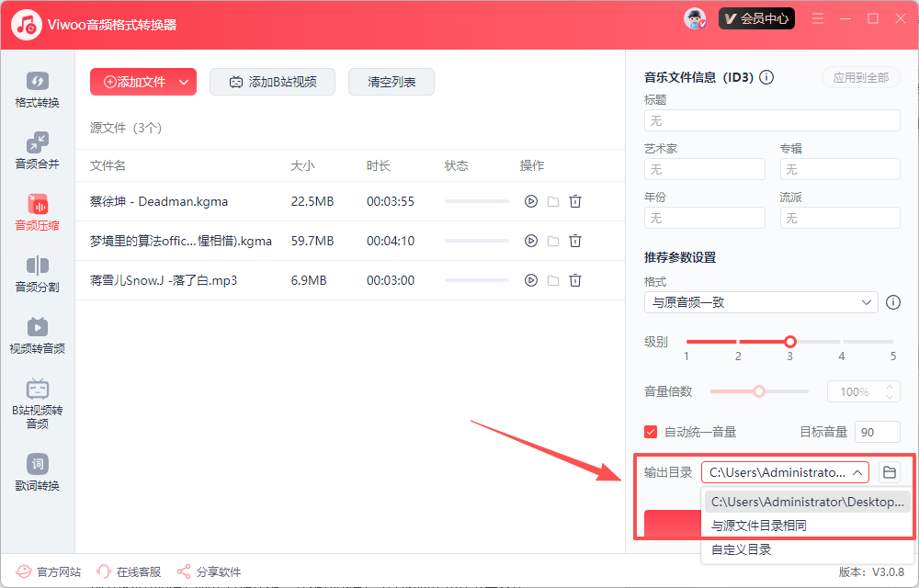Screen dimensions: 919x588
Task: Expand the 添加文件 dropdown arrow
Action: [184, 82]
